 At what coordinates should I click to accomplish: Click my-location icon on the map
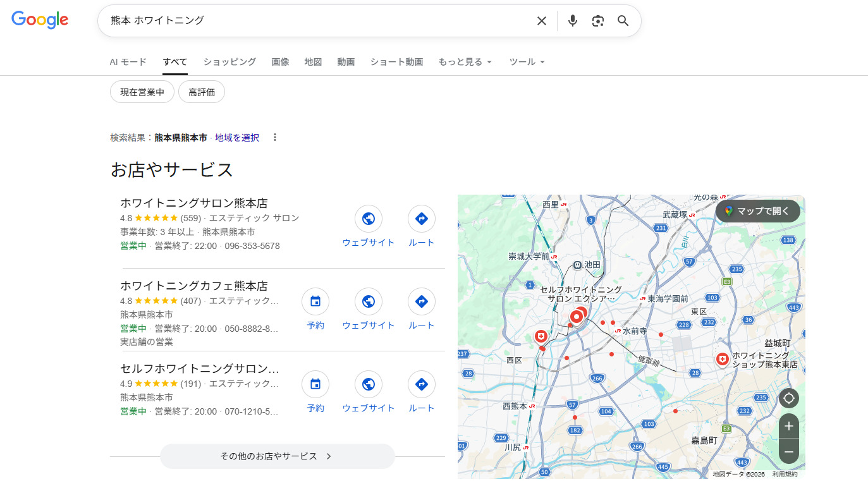(x=788, y=398)
